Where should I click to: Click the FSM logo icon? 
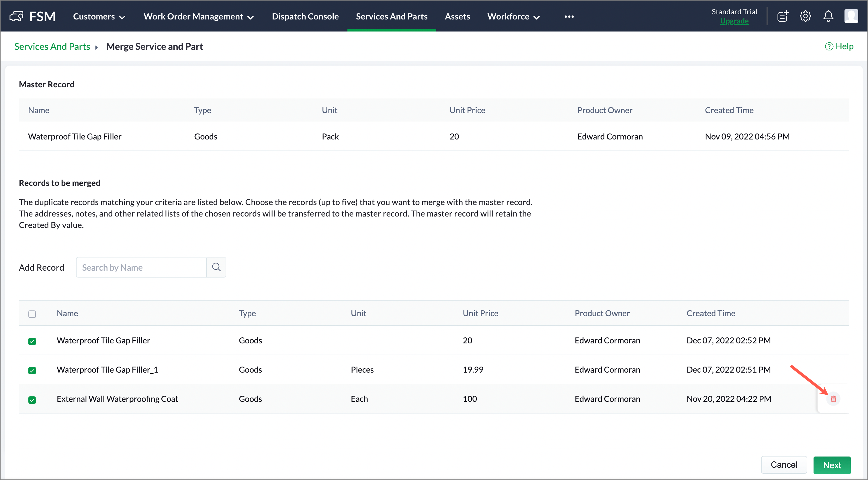(x=17, y=16)
